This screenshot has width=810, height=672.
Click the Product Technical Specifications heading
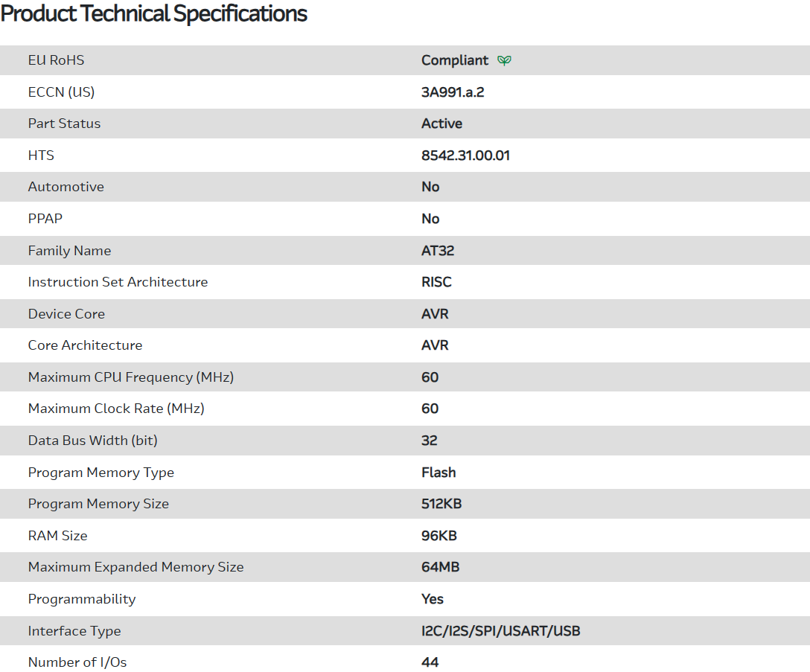154,13
